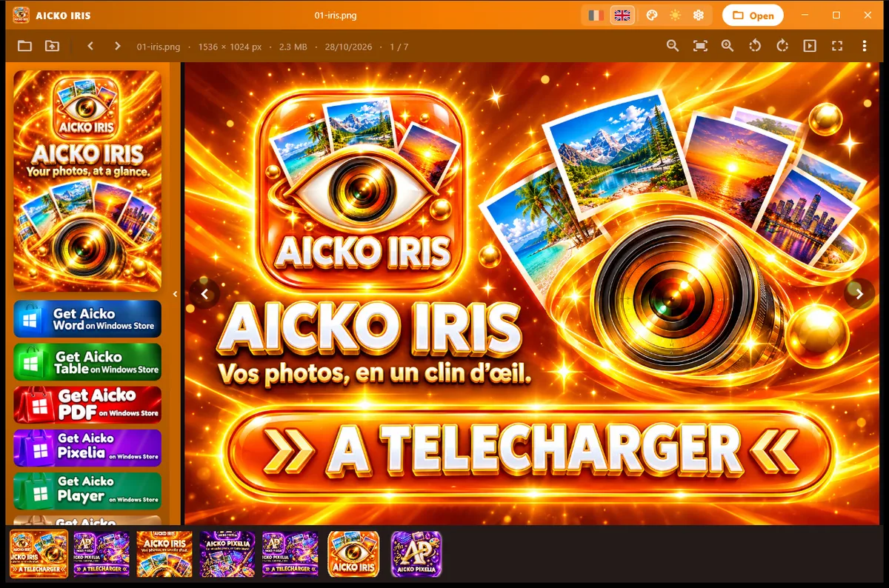Open Get Aicko Pixelia on Windows Store
Screen dimensions: 889x588
87,448
